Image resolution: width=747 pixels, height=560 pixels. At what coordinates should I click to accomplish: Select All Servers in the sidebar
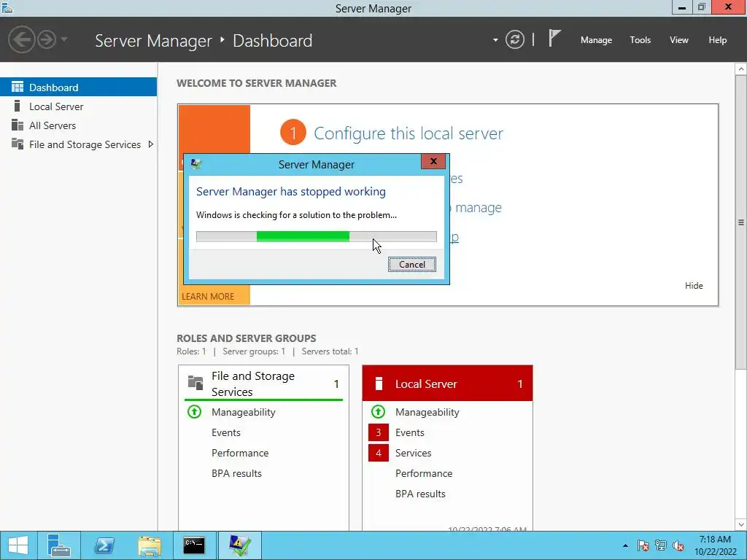coord(78,125)
